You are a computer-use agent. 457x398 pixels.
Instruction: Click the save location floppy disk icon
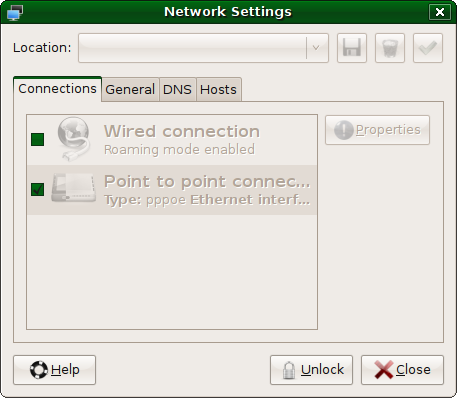click(352, 48)
